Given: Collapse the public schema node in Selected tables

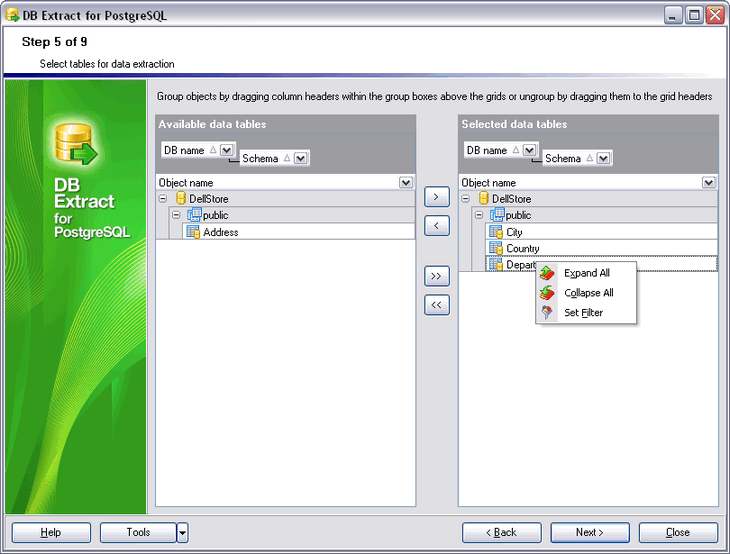Looking at the screenshot, I should pyautogui.click(x=479, y=215).
